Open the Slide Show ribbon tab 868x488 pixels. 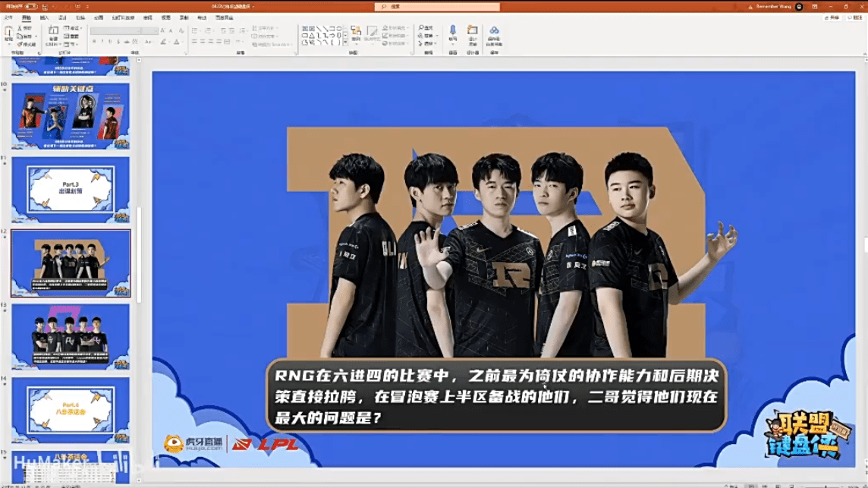pyautogui.click(x=123, y=17)
